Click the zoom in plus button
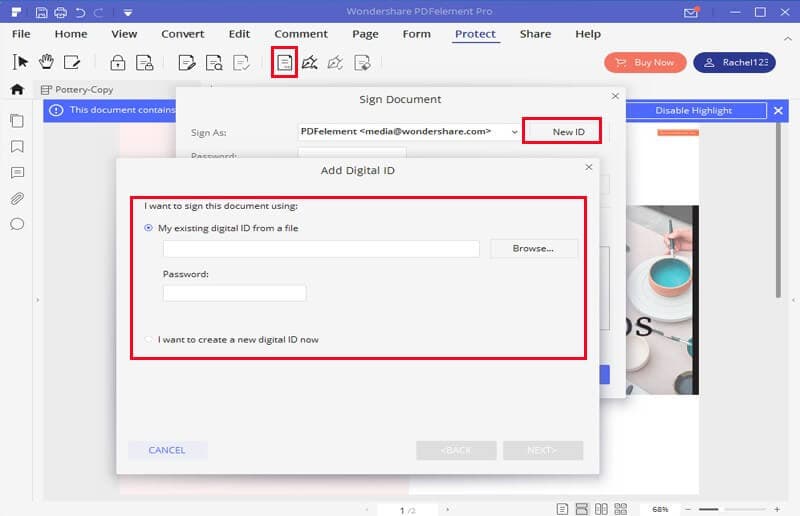Screen dimensions: 800x516 777,509
